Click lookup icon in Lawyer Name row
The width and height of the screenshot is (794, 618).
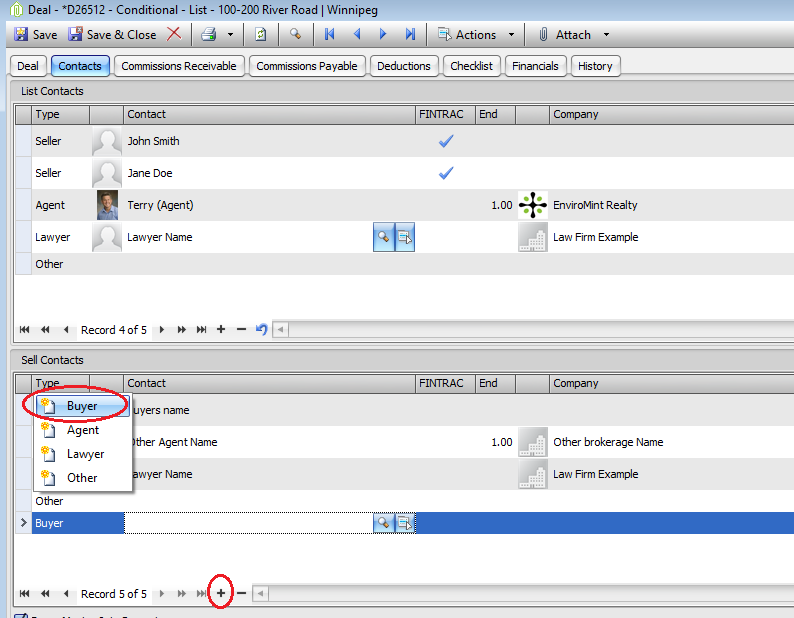click(383, 237)
